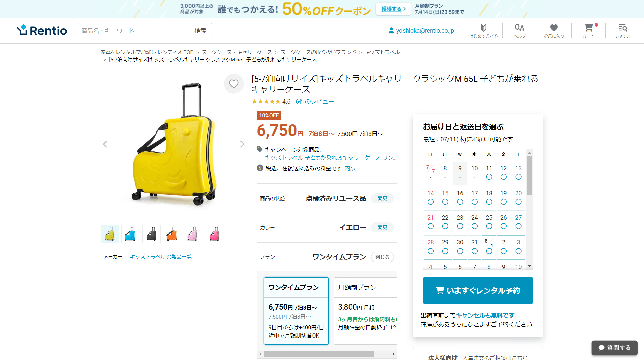Select July 13 on calendar
Image resolution: width=644 pixels, height=362 pixels.
(x=518, y=172)
